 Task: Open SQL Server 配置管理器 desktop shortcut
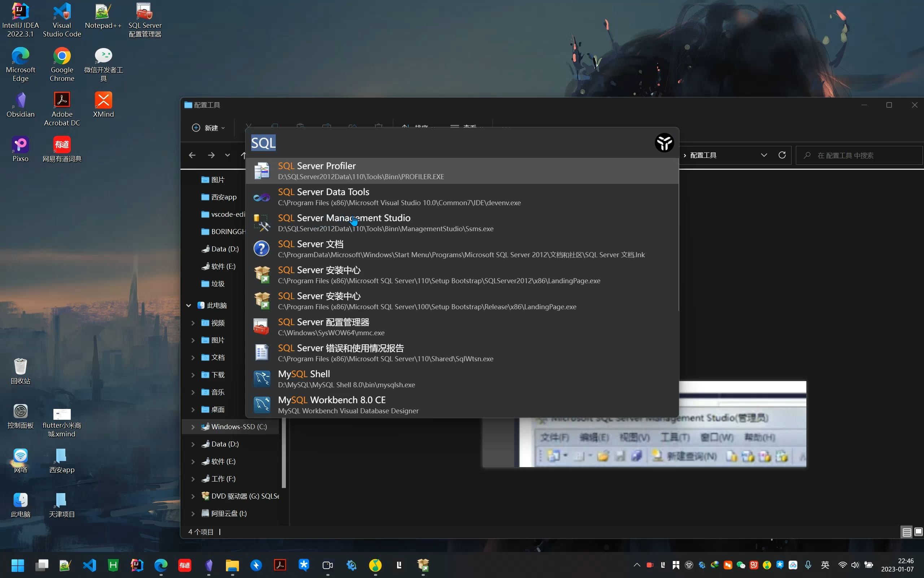145,20
